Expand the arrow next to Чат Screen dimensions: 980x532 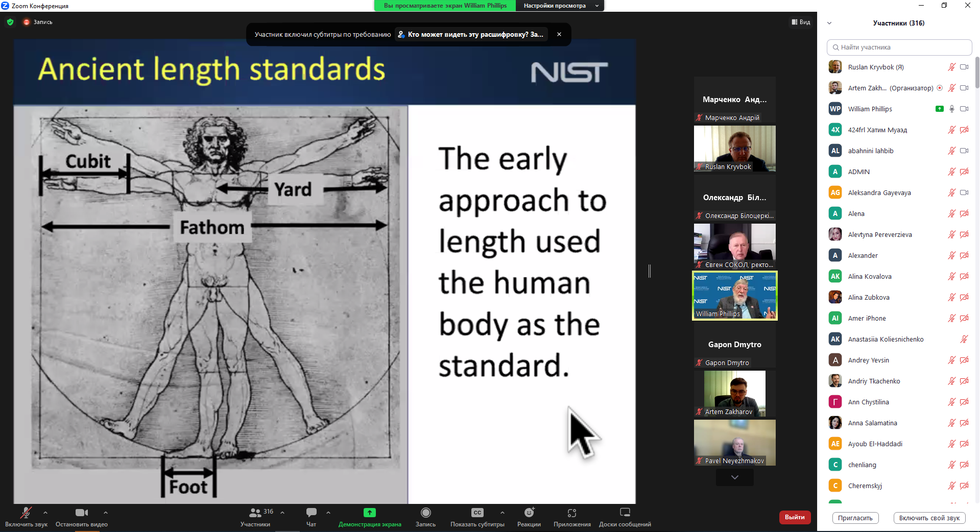[x=328, y=512]
